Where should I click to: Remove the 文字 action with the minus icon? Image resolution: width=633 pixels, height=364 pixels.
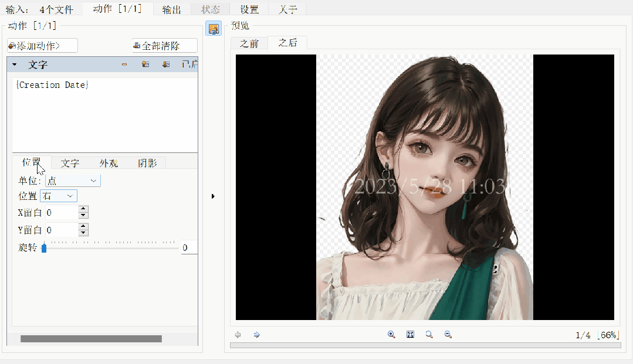[124, 64]
